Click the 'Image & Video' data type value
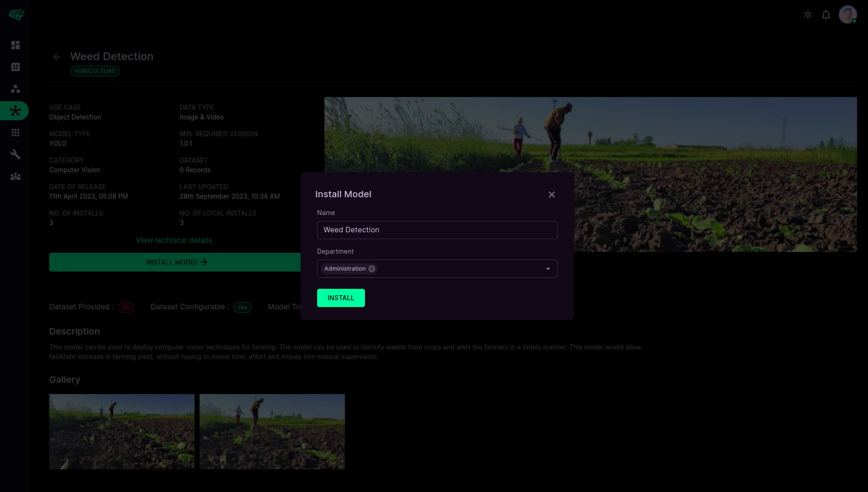Screen dimensions: 868x492 [201, 117]
